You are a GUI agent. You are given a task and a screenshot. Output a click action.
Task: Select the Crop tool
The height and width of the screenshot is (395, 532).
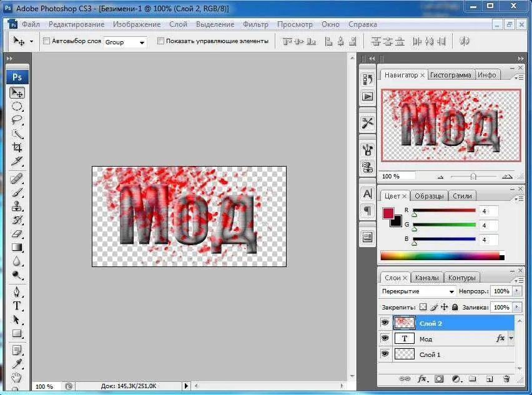(17, 147)
